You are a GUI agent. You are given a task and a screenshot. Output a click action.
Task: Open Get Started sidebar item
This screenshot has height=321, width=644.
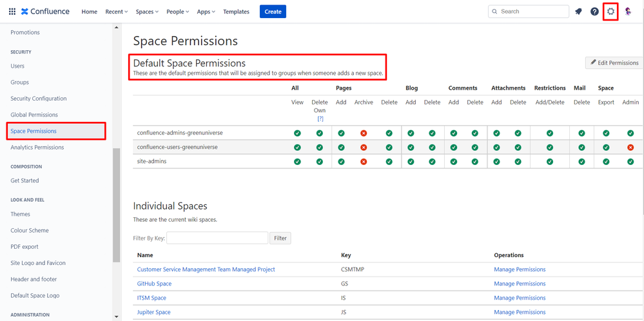[x=24, y=180]
